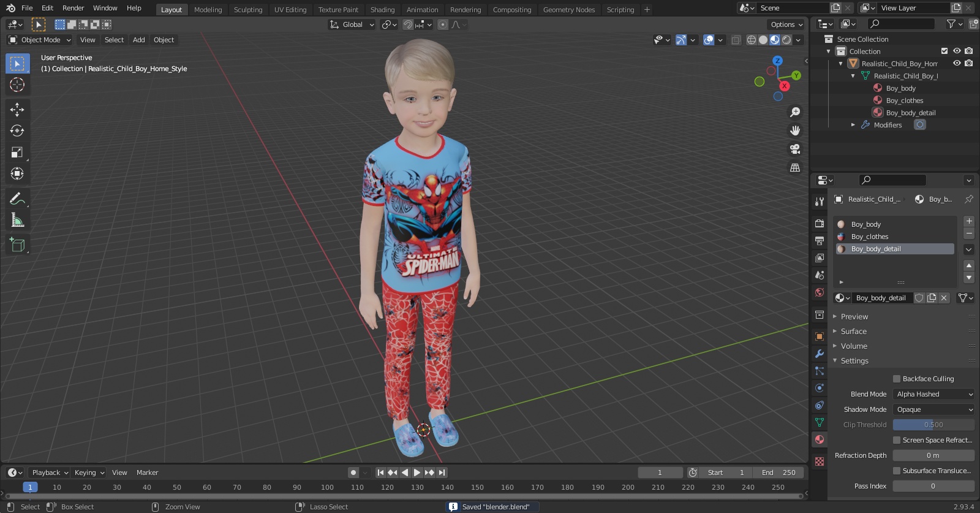Click the Refraction Depth field
The height and width of the screenshot is (513, 980).
coord(933,455)
